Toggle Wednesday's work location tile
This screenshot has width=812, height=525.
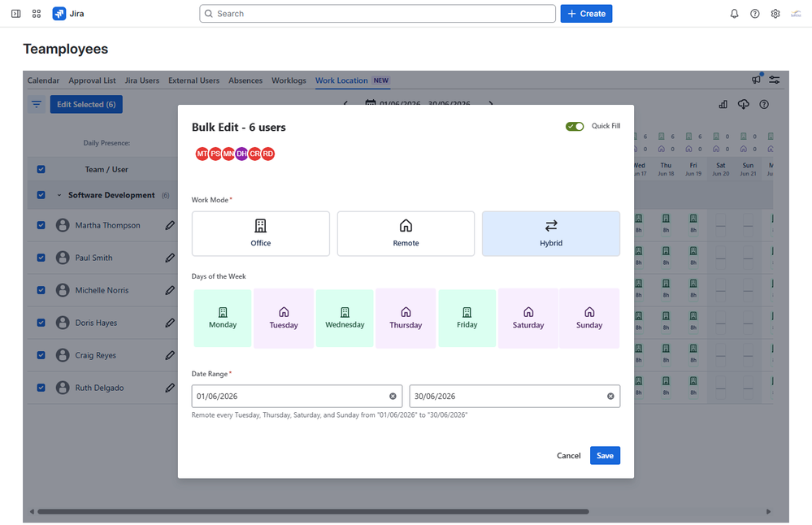(x=345, y=318)
